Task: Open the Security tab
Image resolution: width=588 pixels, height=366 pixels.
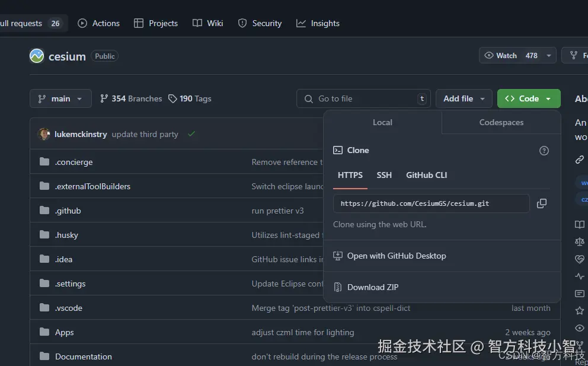Action: coord(260,23)
